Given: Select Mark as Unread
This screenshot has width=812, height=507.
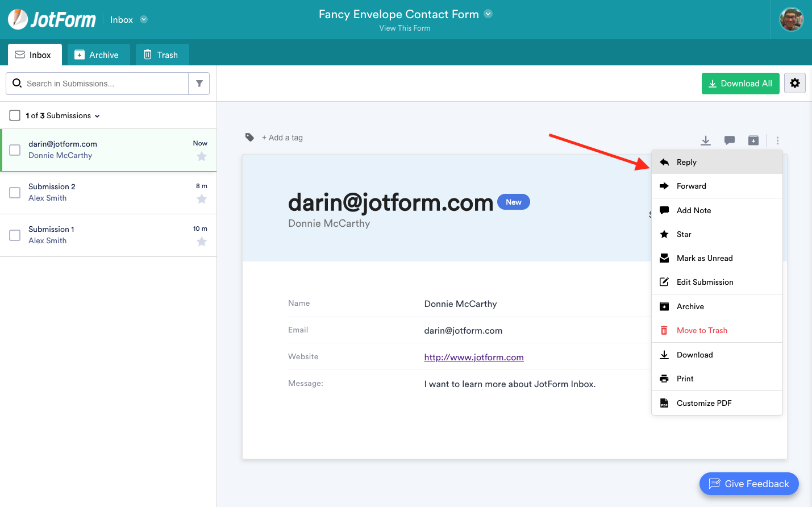Looking at the screenshot, I should click(x=717, y=258).
